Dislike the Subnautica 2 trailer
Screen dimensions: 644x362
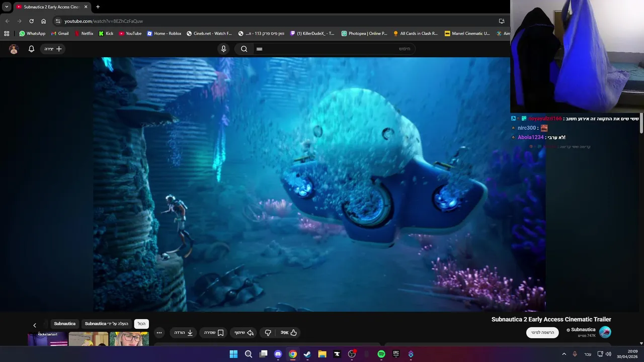point(268,332)
